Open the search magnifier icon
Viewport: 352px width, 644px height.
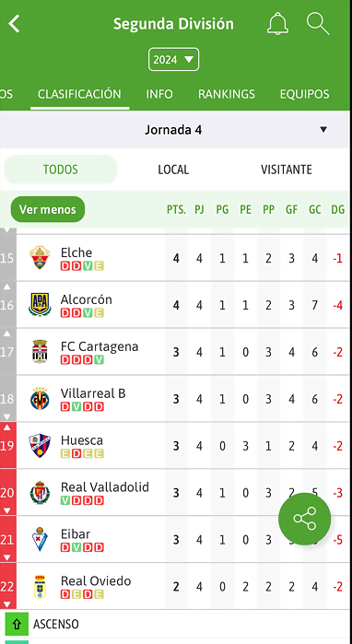318,23
